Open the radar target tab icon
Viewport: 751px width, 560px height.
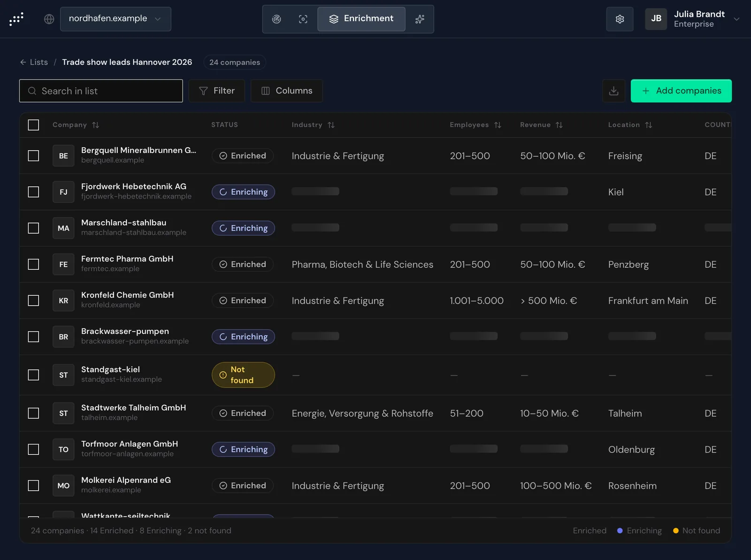[276, 19]
